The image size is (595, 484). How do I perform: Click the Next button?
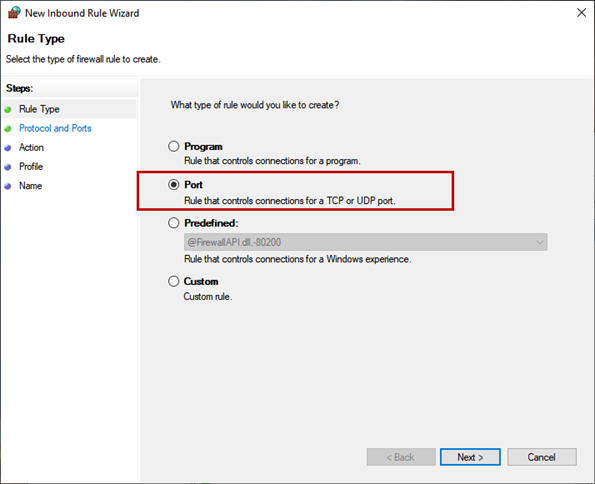point(470,457)
